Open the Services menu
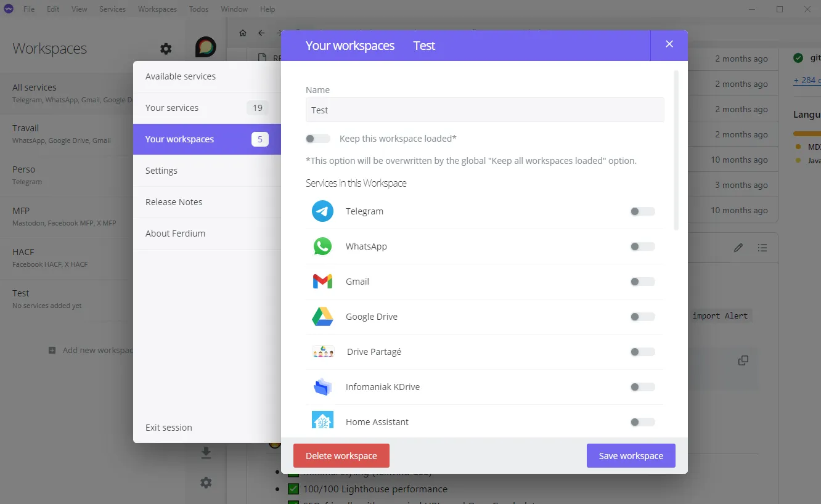The height and width of the screenshot is (504, 821). 112,9
